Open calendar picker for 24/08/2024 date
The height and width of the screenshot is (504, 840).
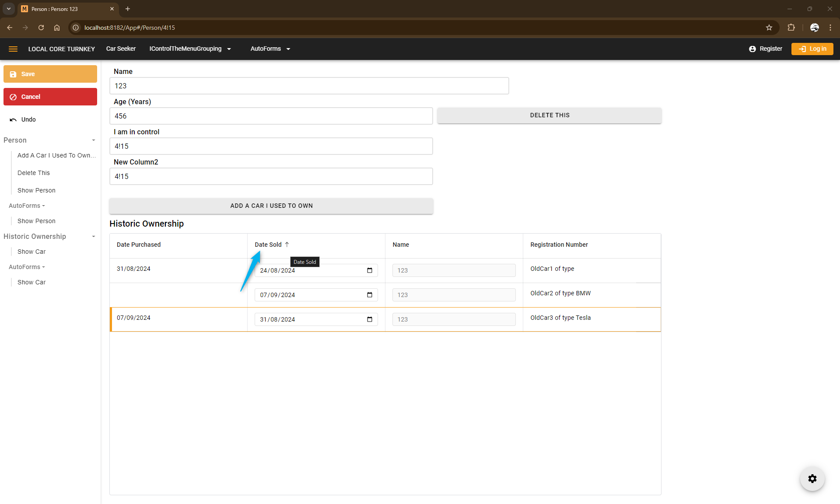pos(370,270)
